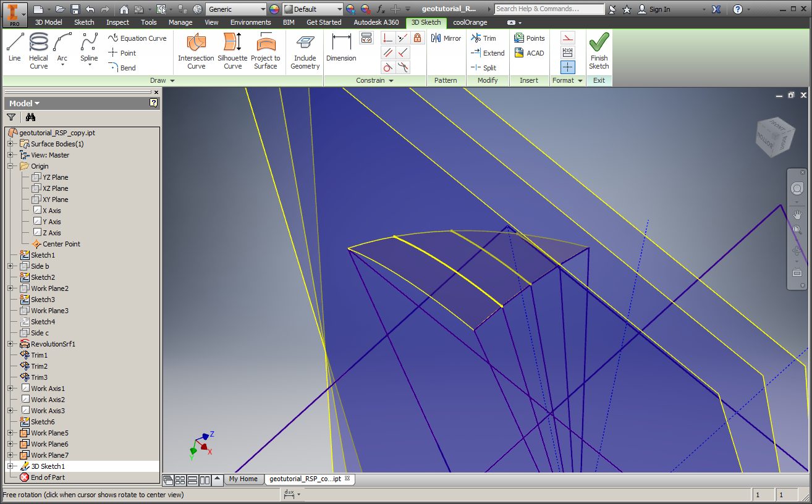The height and width of the screenshot is (504, 812).
Task: Switch to the My Home document tab
Action: (243, 479)
